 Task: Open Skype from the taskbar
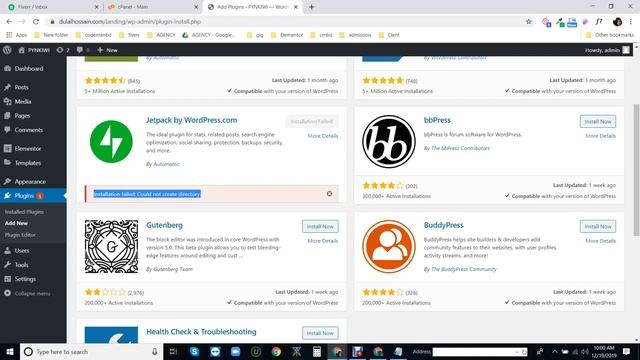[194, 351]
